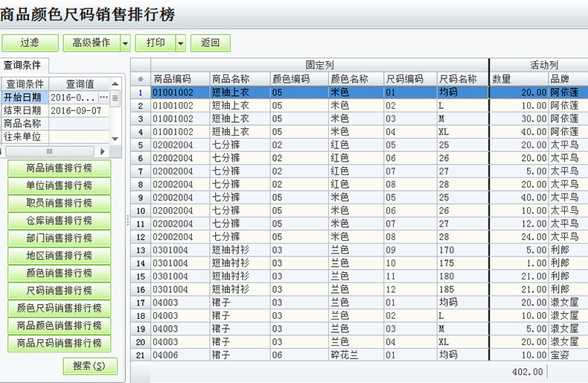Click the total 402.00 footer cell

[527, 372]
